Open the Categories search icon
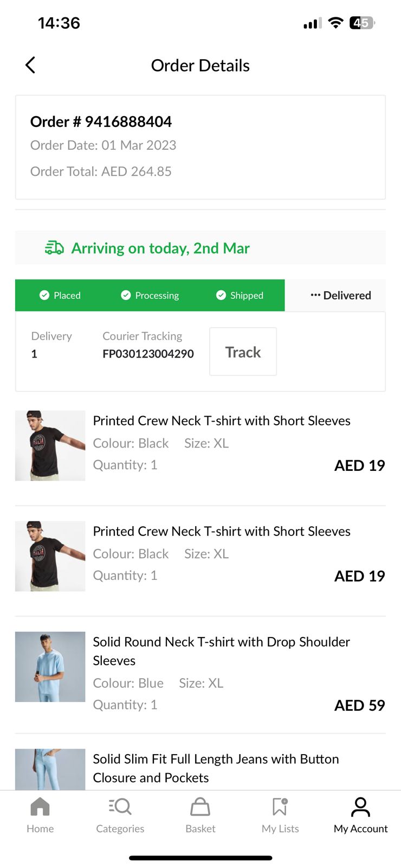Viewport: 401px width, 868px height. click(120, 807)
